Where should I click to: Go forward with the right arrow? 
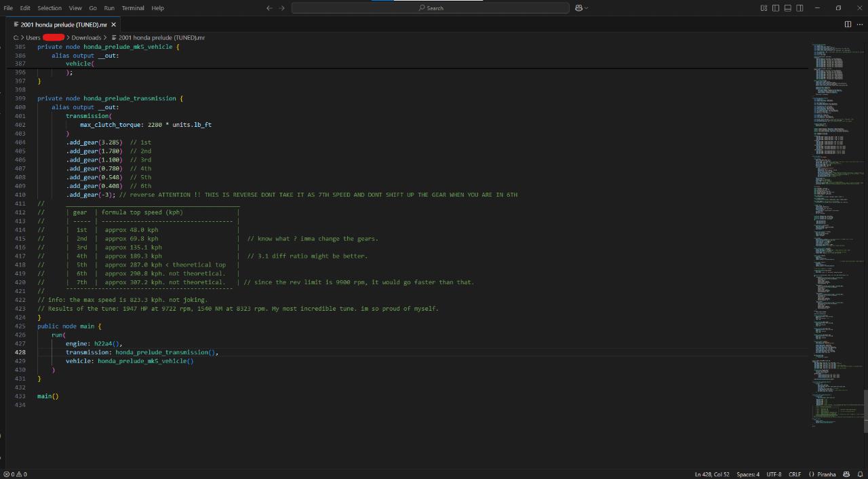[281, 8]
